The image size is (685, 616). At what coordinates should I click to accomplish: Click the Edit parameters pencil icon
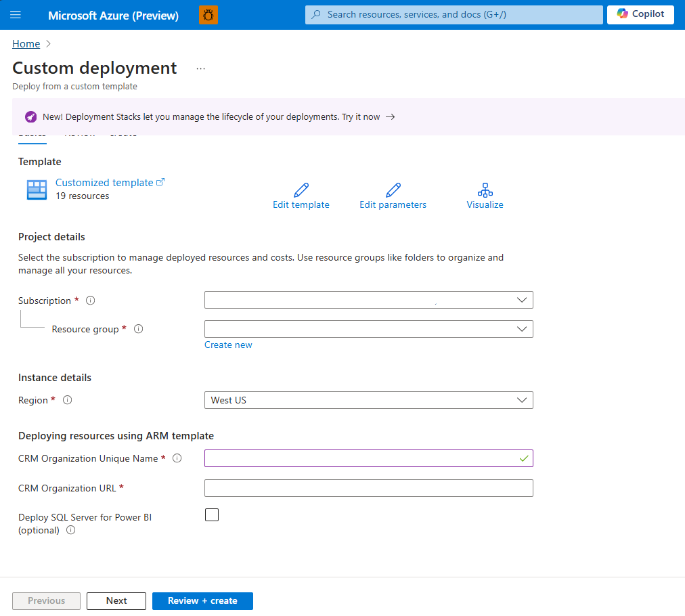393,190
